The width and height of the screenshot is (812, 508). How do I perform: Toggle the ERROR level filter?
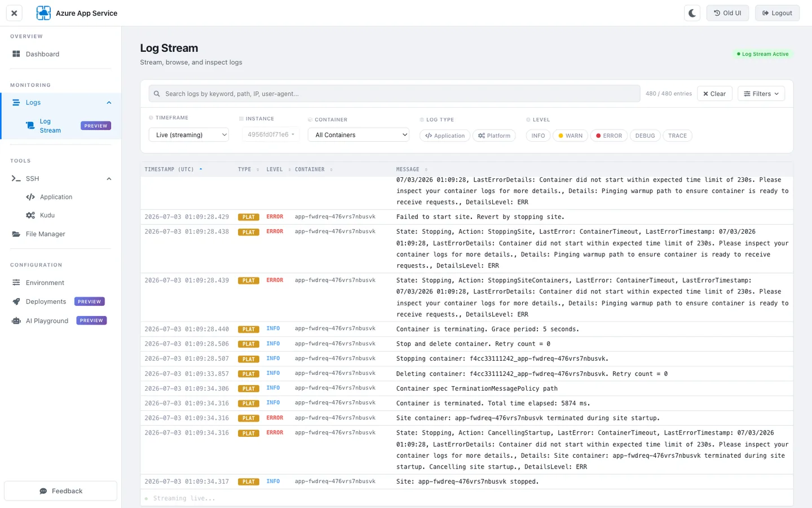tap(609, 135)
